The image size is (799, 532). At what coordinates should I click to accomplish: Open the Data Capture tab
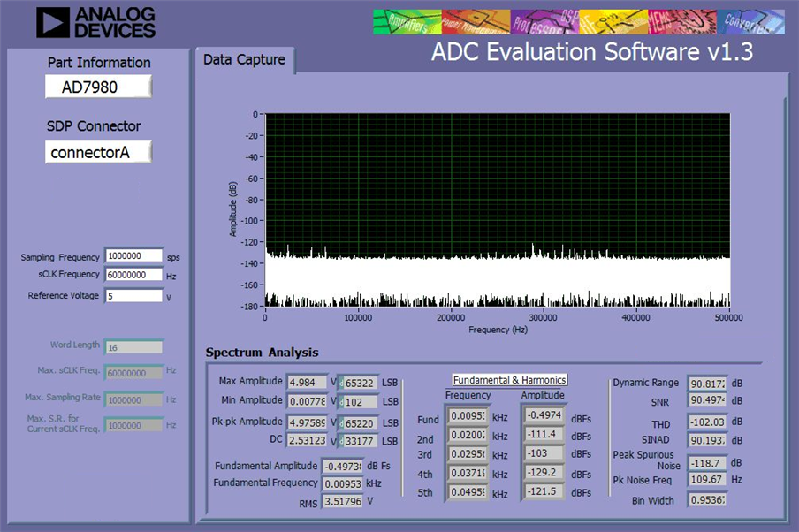244,59
